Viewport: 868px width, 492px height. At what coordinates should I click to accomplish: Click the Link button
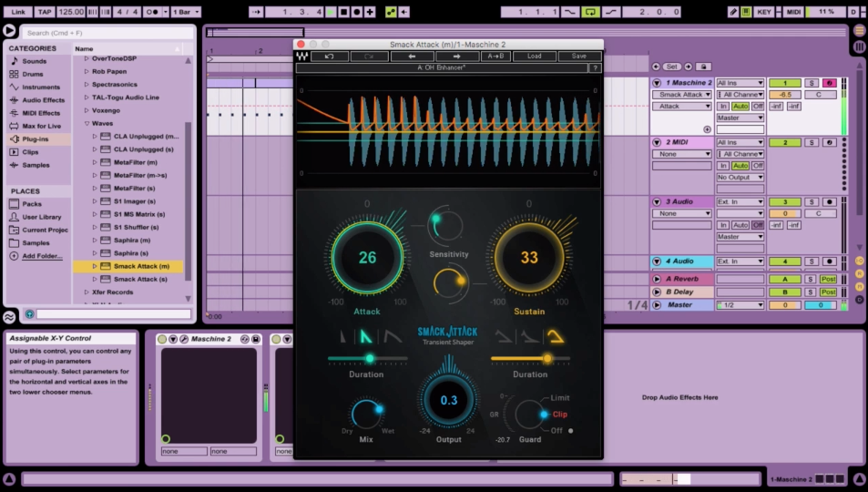point(17,12)
